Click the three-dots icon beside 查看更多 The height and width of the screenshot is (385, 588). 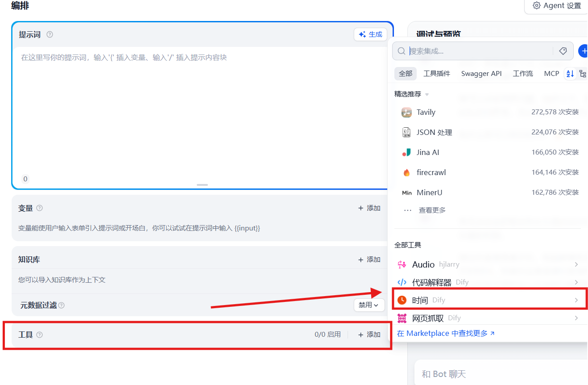click(407, 210)
